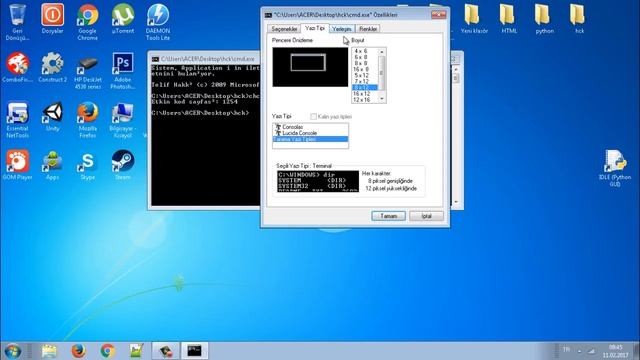Confirm with the Tamam button
The width and height of the screenshot is (640, 360).
389,216
